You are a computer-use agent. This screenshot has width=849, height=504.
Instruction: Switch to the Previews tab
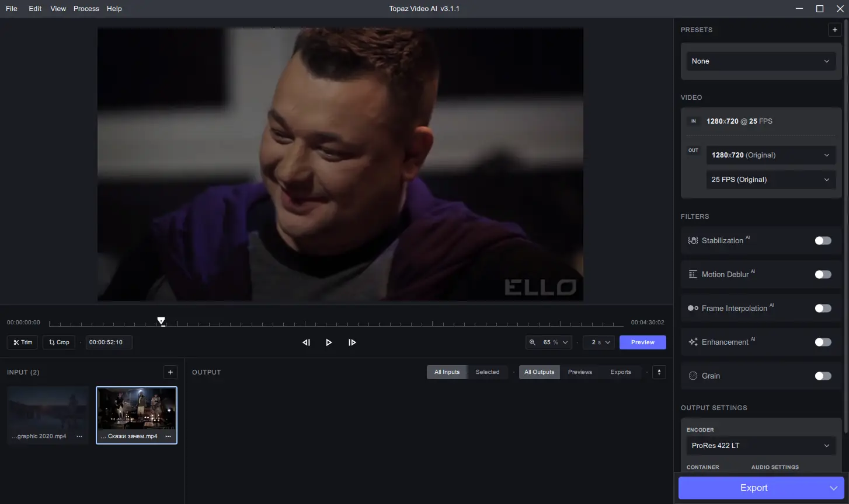(580, 372)
